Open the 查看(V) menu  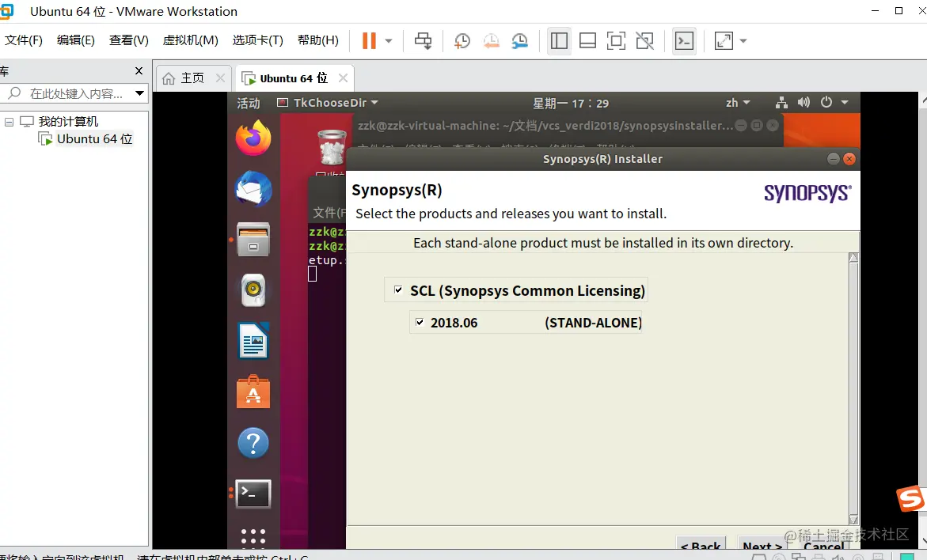pyautogui.click(x=128, y=40)
